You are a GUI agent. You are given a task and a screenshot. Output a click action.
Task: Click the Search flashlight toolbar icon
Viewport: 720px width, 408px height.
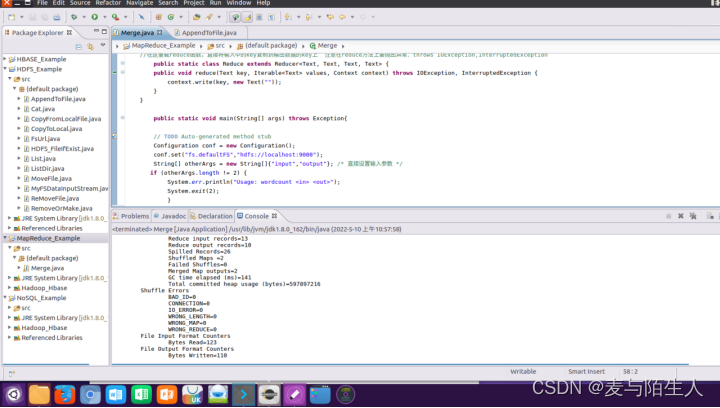pyautogui.click(x=209, y=17)
